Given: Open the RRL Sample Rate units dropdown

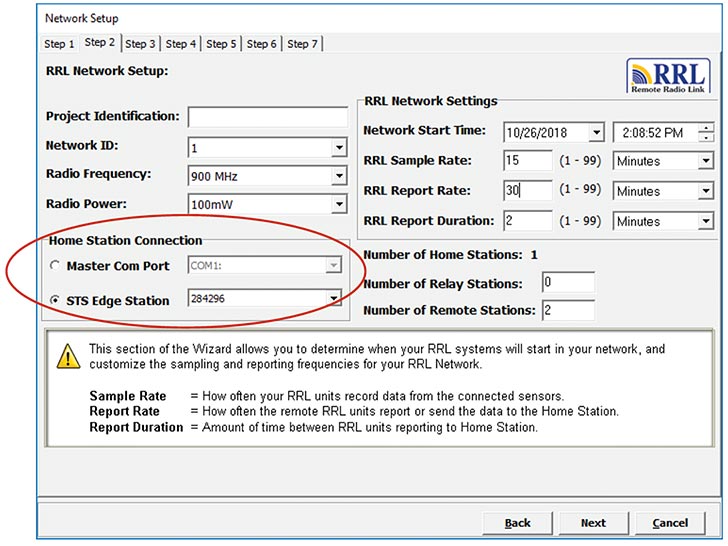Looking at the screenshot, I should pyautogui.click(x=706, y=161).
